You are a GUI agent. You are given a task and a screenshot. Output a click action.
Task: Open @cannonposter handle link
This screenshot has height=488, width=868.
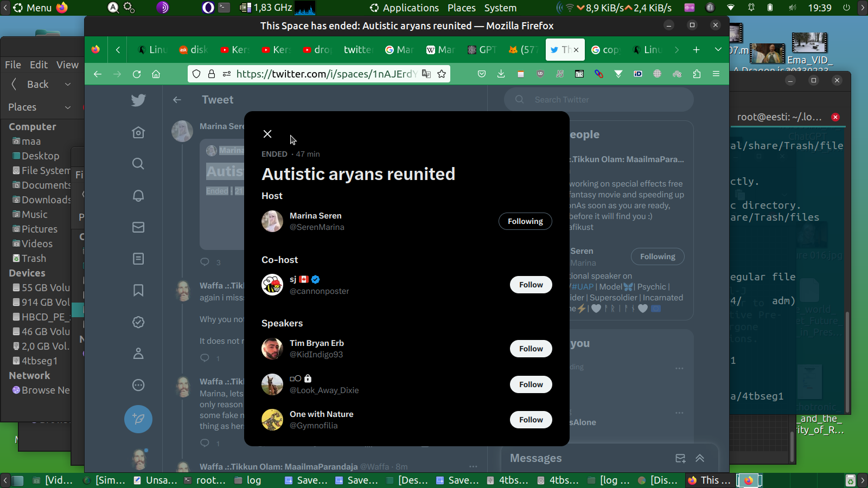(x=320, y=291)
